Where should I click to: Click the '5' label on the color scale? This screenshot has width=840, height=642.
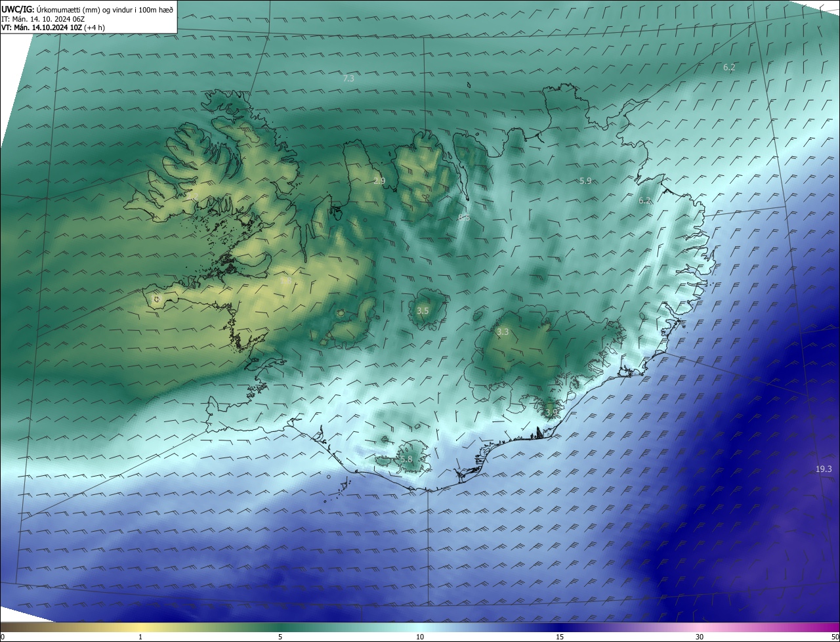pyautogui.click(x=280, y=637)
